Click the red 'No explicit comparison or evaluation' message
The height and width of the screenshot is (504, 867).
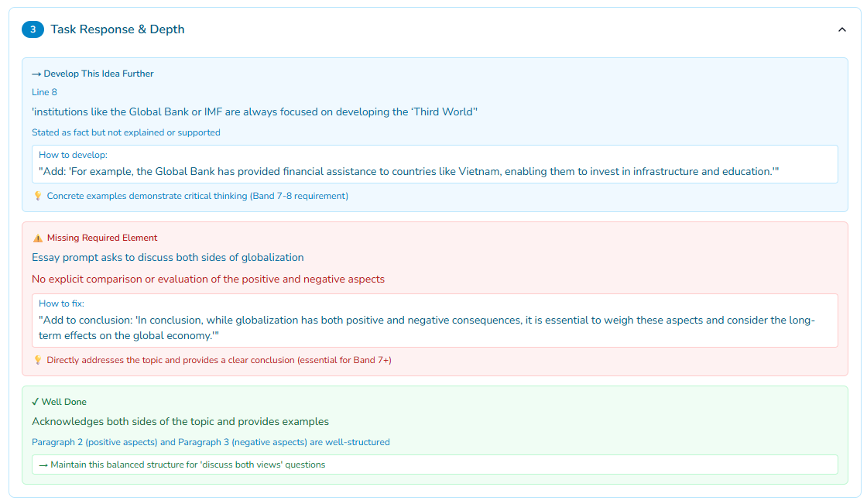[x=208, y=279]
